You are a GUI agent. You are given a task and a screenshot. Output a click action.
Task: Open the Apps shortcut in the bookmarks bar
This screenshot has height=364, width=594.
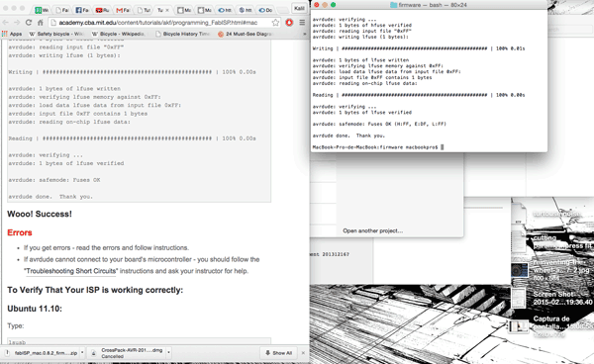12,34
